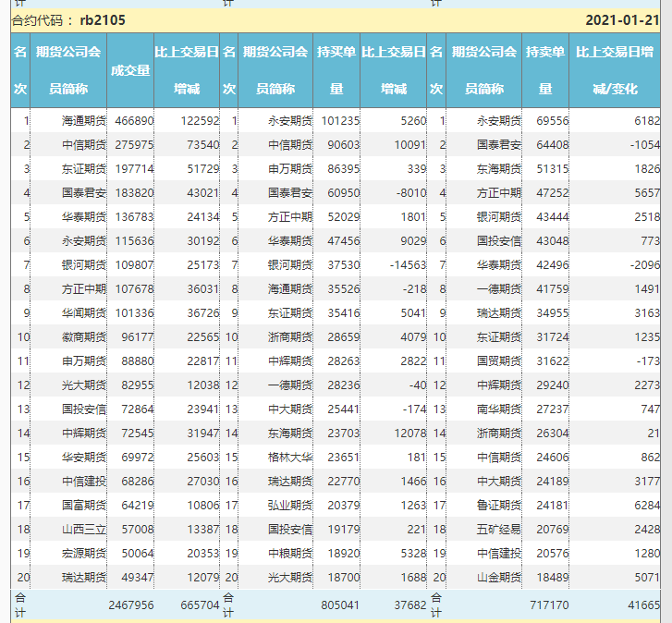
Task: Click volume value 88880
Action: click(137, 361)
